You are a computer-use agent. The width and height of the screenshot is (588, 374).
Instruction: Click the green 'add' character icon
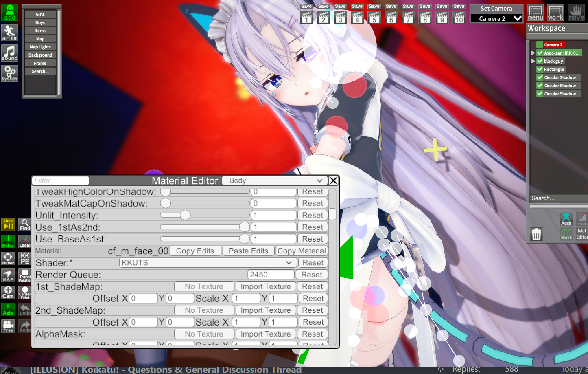pyautogui.click(x=10, y=12)
